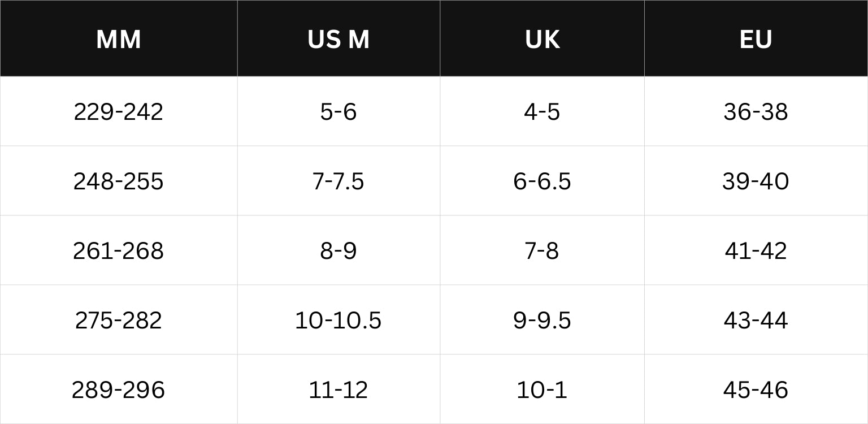This screenshot has height=424, width=868.
Task: Choose the UK 9-9.5 cell
Action: (x=542, y=320)
